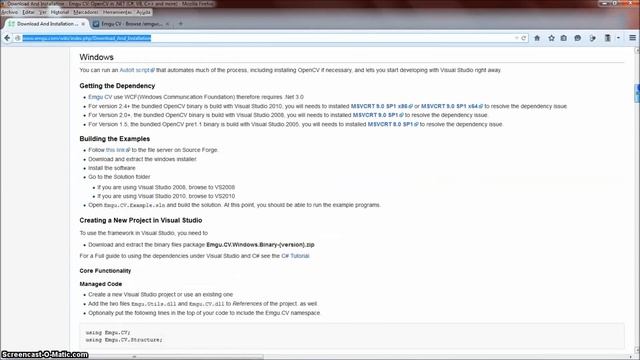Click the site identity icon in address bar
Viewport: 640px width, 360px height.
(x=18, y=38)
